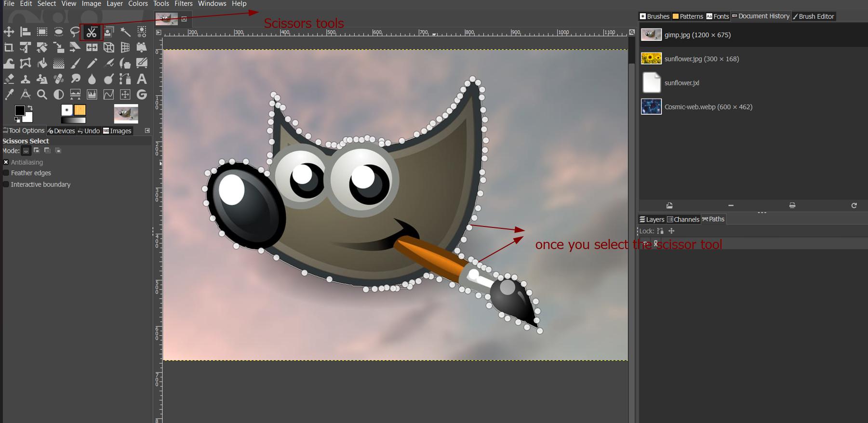Select the Rectangle Select tool
The width and height of the screenshot is (868, 423).
(x=42, y=32)
